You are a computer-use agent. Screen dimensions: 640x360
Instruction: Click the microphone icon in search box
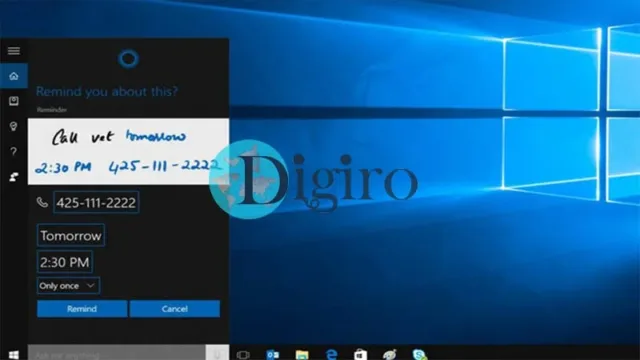217,354
